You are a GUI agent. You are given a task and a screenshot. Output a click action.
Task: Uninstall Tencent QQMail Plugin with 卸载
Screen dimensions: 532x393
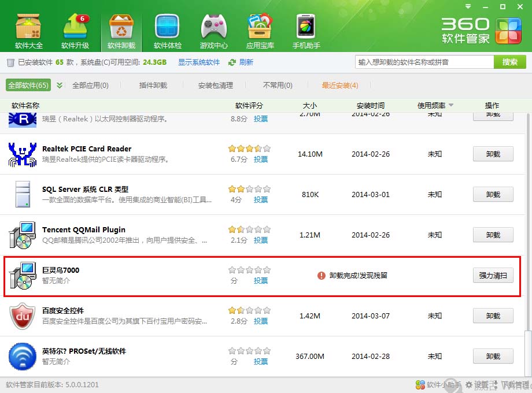(493, 235)
